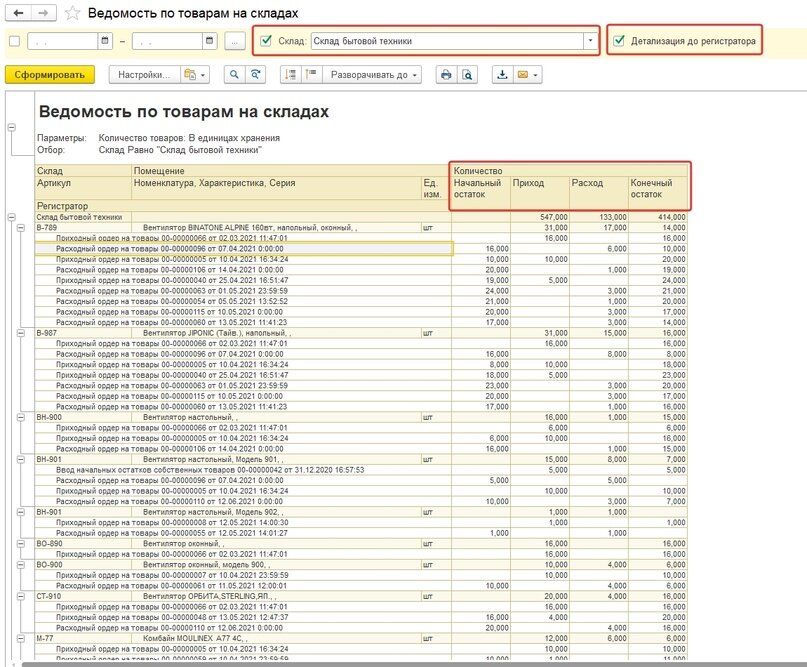Open calendar for the period end date
Image resolution: width=807 pixels, height=667 pixels.
pyautogui.click(x=209, y=41)
